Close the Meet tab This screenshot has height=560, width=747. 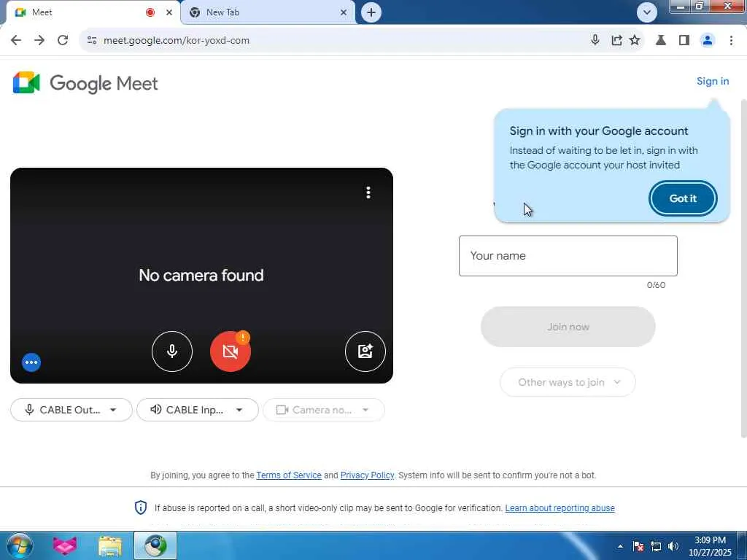click(x=169, y=12)
